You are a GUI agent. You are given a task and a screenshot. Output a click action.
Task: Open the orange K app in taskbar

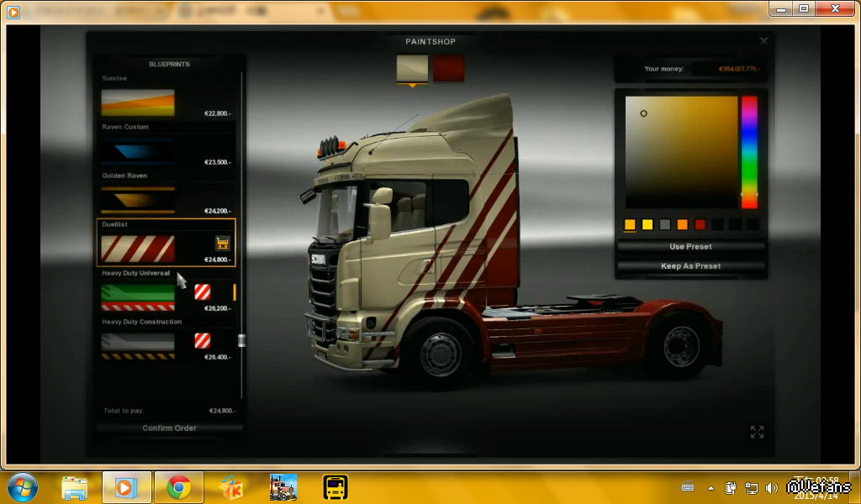[x=231, y=487]
